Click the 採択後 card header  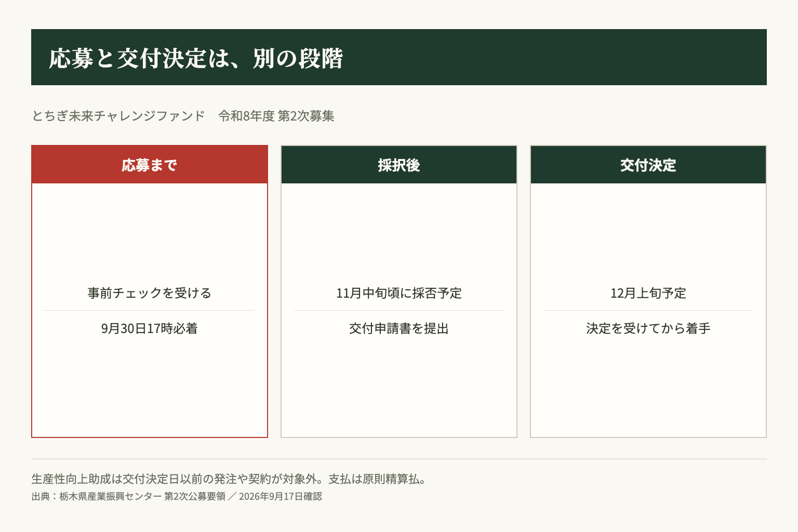click(x=399, y=165)
